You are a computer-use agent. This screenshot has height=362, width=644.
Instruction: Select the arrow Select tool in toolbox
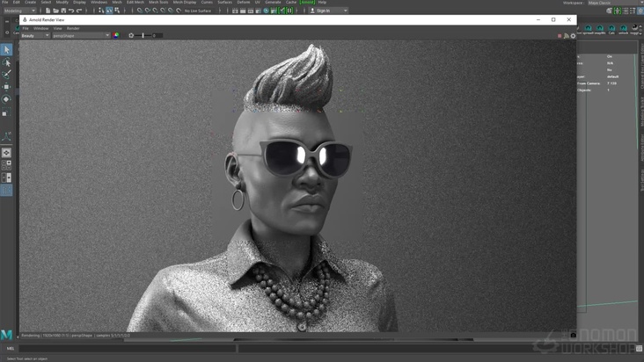coord(6,49)
